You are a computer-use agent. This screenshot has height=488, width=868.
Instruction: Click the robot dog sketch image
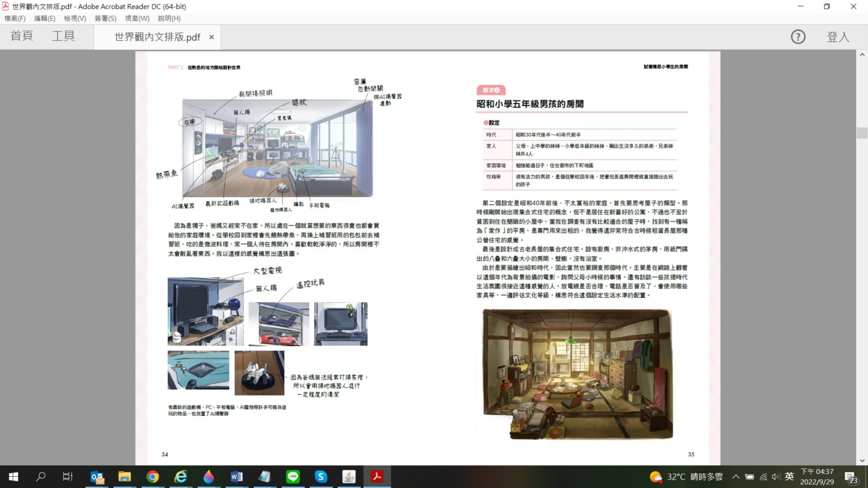[x=259, y=373]
